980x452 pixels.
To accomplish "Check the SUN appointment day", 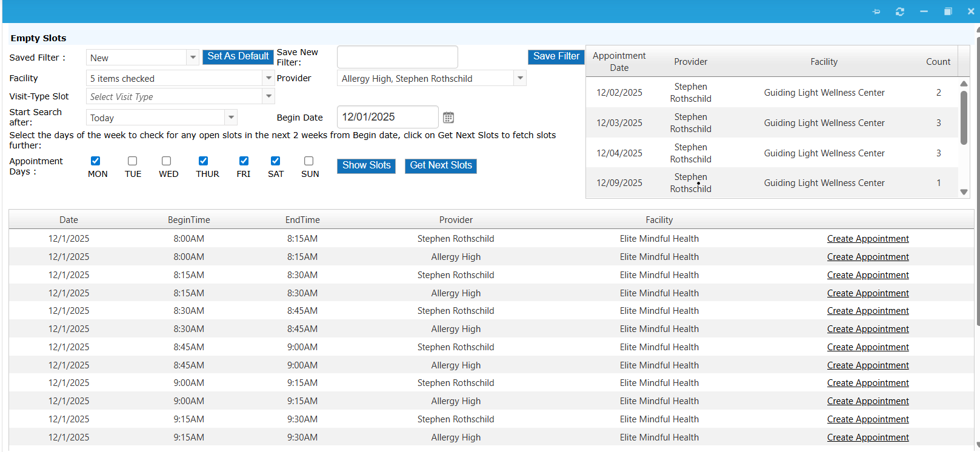I will coord(308,161).
